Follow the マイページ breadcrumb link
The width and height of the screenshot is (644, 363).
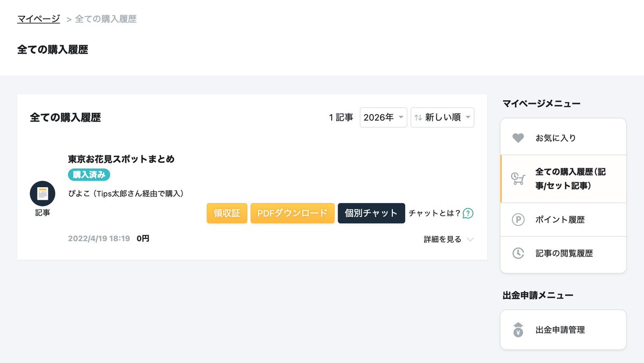[38, 18]
